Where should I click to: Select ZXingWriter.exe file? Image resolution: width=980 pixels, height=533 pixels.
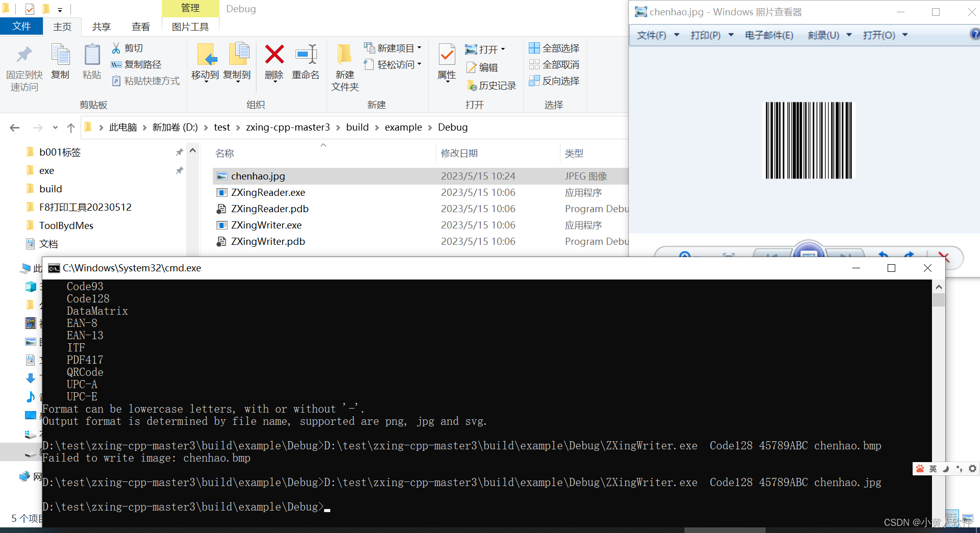point(421,225)
